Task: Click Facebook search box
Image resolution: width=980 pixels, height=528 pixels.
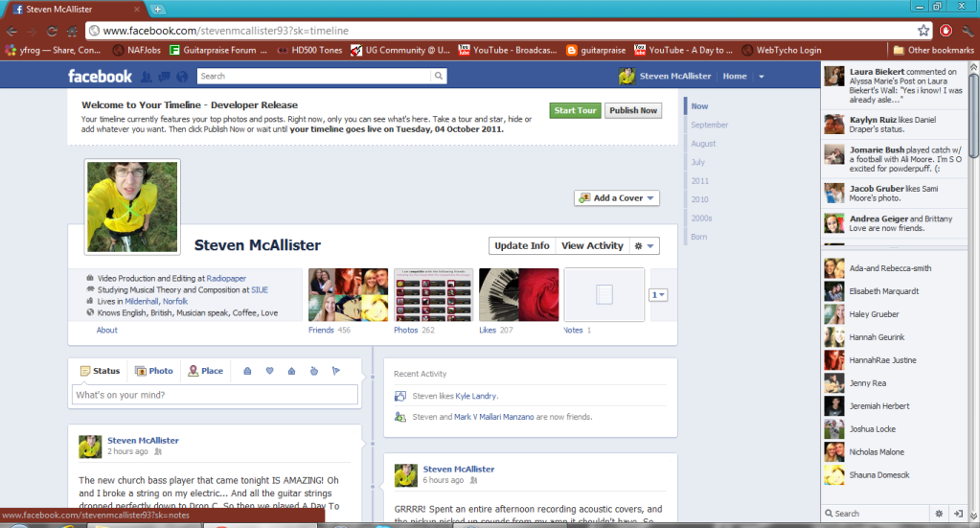Action: click(314, 76)
